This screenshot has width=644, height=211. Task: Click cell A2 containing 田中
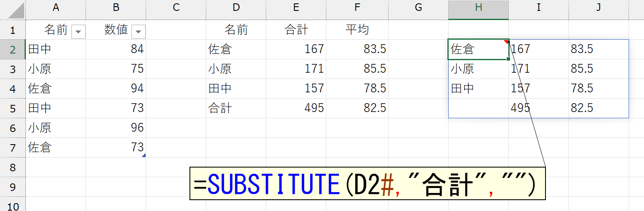coord(56,49)
